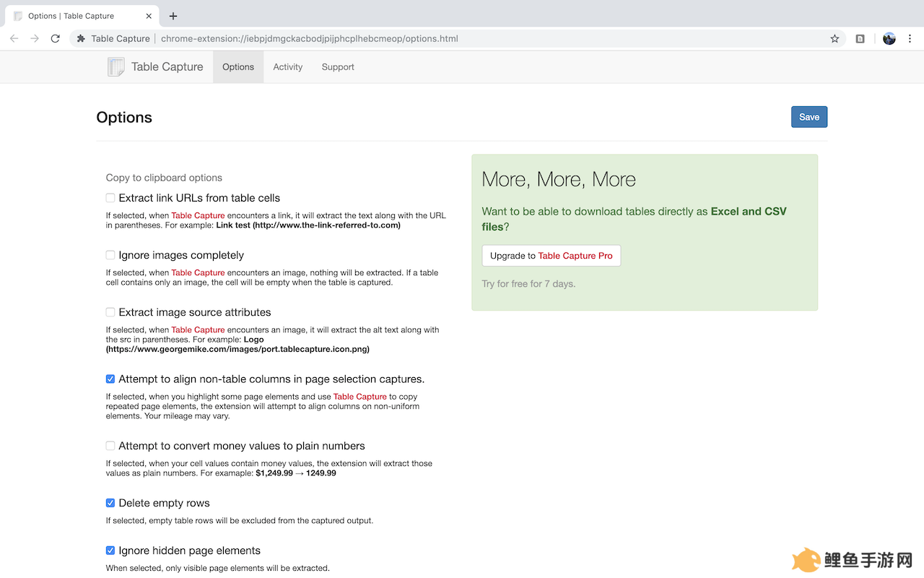Bookmark this page with the star icon

pos(834,38)
